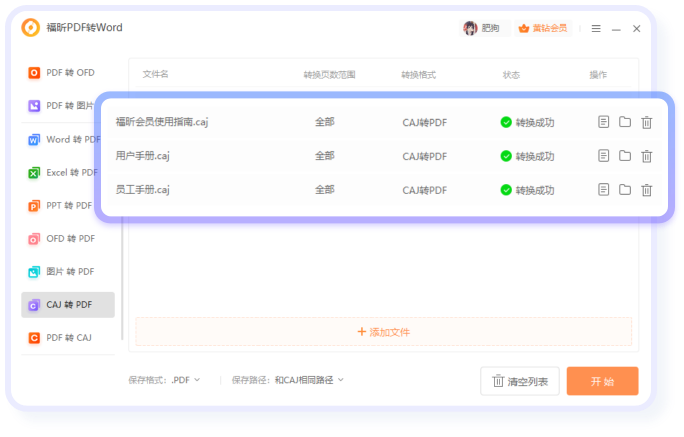
Task: Click the CAJ 转 PDF purple icon
Action: pos(33,305)
